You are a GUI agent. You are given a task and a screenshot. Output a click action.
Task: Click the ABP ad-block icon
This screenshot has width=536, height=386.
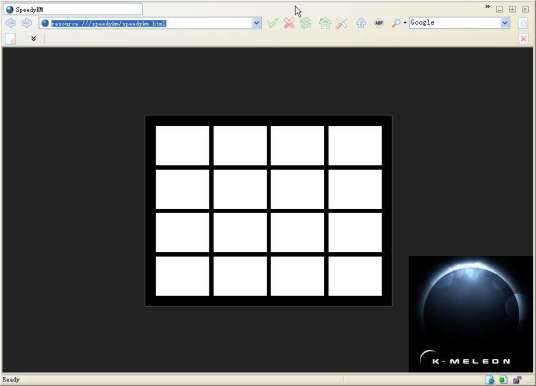[379, 23]
